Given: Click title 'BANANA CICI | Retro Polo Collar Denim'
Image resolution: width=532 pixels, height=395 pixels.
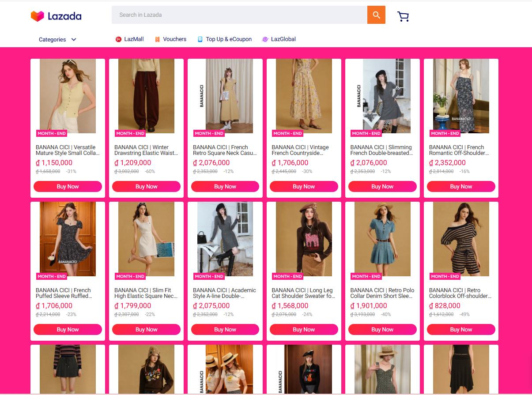Looking at the screenshot, I should coord(382,293).
